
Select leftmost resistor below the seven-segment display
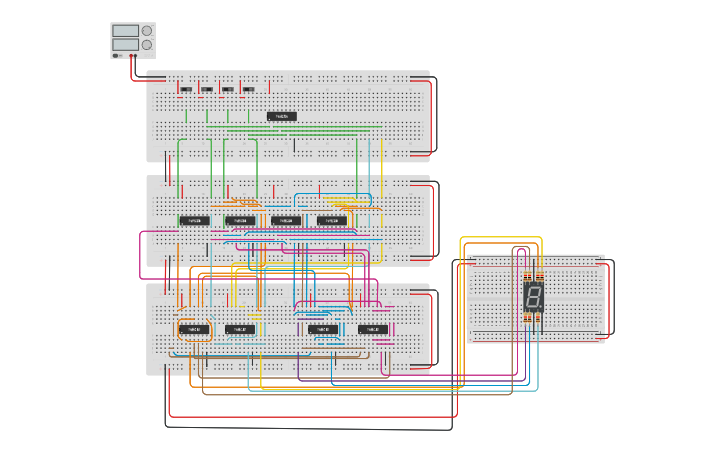pyautogui.click(x=525, y=318)
